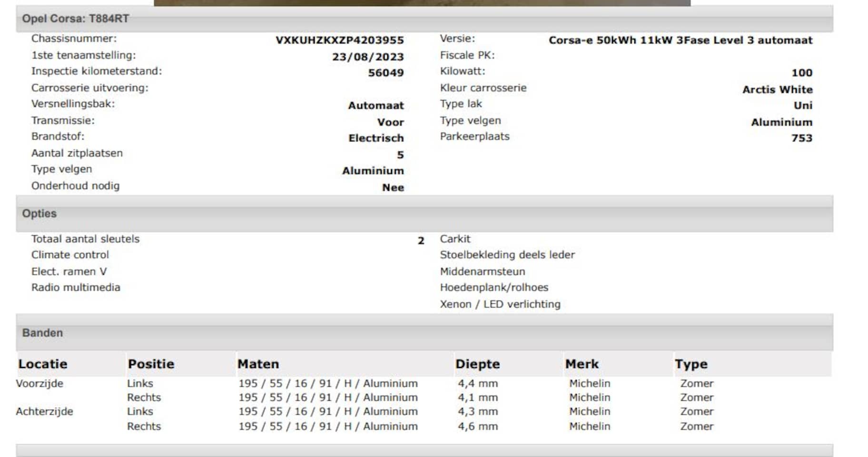Click tread depth 4,6 mm
This screenshot has width=868, height=457.
click(x=478, y=427)
